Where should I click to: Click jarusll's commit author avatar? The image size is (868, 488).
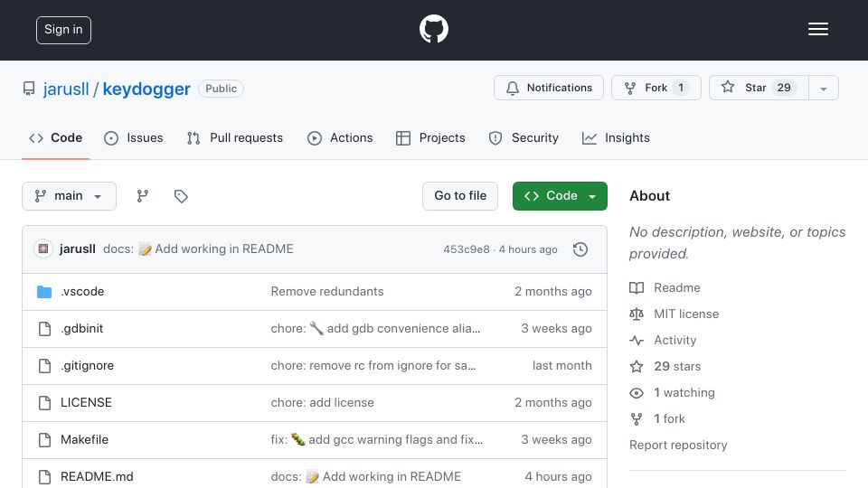(43, 249)
